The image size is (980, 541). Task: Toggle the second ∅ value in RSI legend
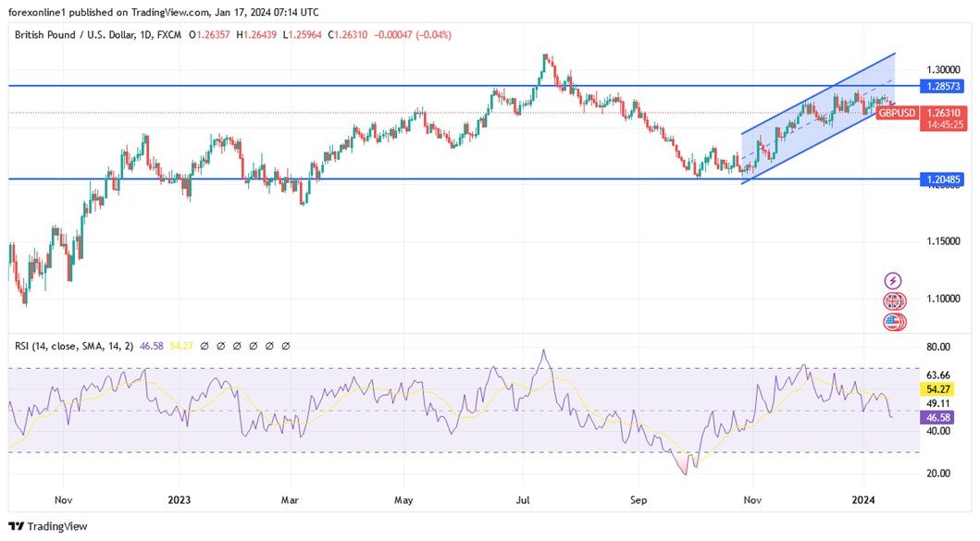[220, 346]
